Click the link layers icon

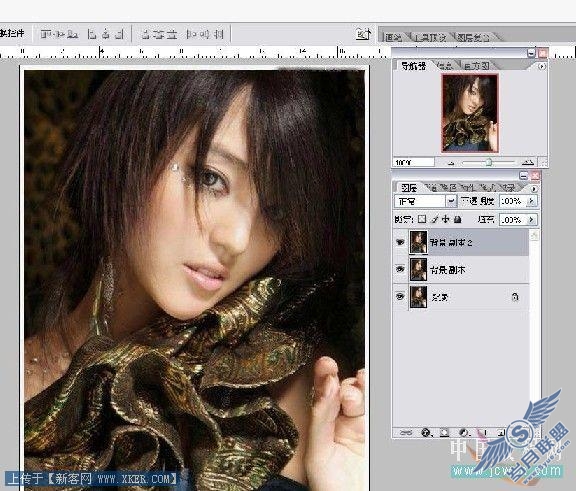point(406,432)
